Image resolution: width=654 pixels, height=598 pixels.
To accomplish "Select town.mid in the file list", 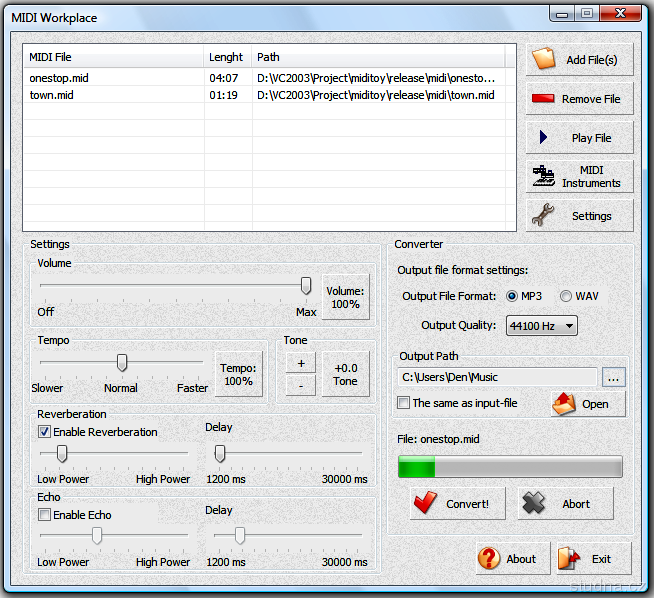I will pos(52,95).
